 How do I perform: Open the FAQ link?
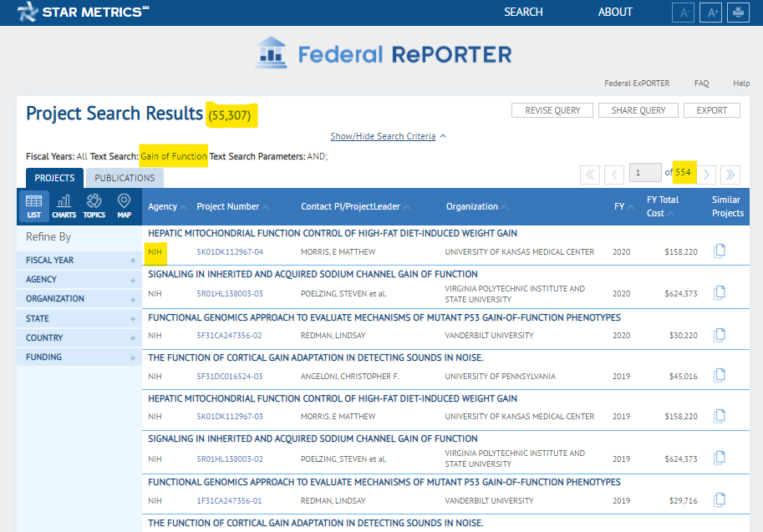(701, 84)
